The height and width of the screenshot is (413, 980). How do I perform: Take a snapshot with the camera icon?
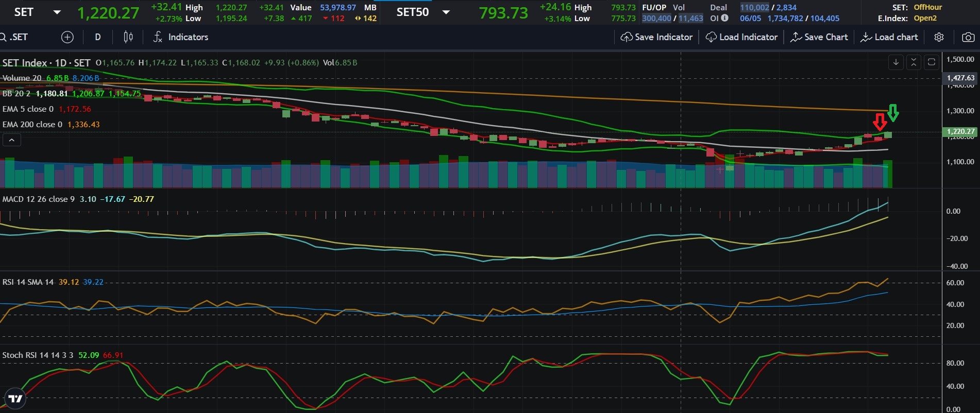968,37
